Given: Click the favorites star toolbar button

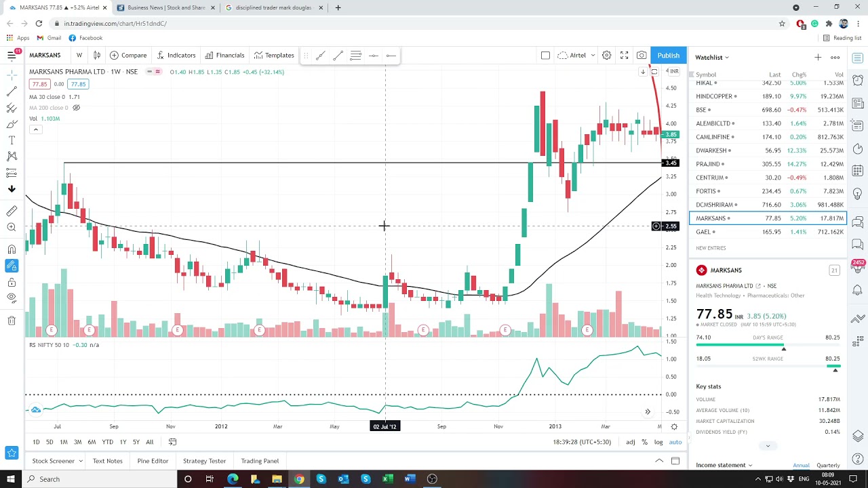Looking at the screenshot, I should coord(12,453).
